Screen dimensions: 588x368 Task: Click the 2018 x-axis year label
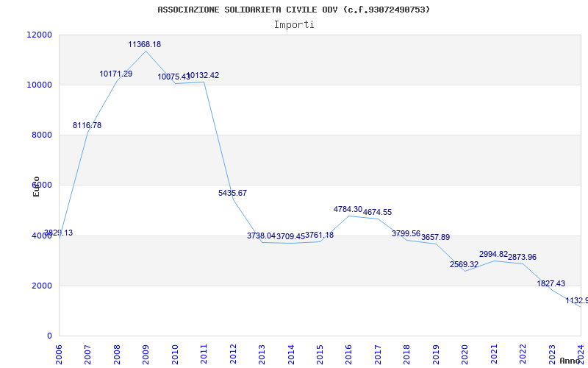point(407,353)
